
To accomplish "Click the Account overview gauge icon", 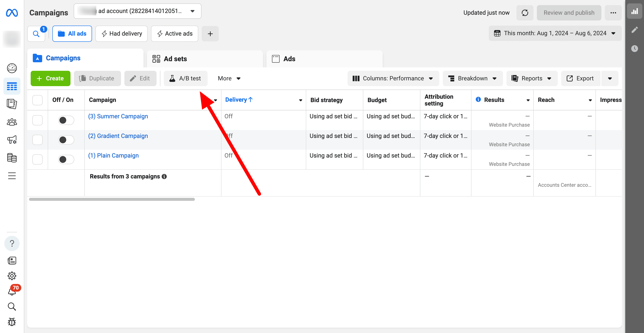I will [x=12, y=68].
